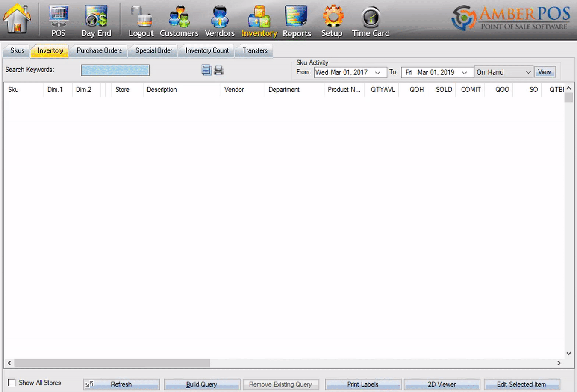This screenshot has height=392, width=577.
Task: Click Edit Selected Item button
Action: click(521, 384)
